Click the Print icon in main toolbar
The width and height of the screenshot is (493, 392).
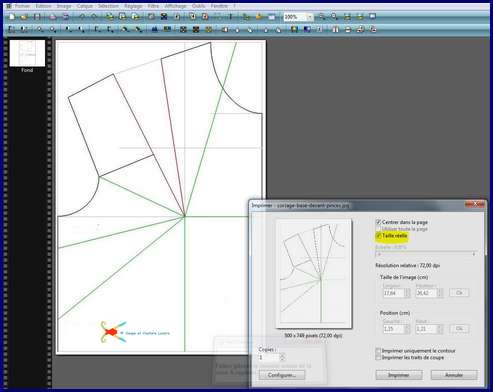pos(53,17)
